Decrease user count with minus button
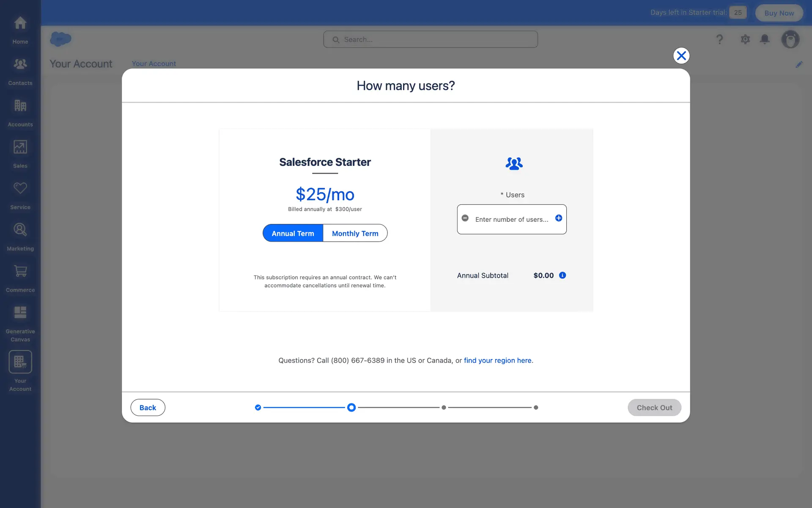The width and height of the screenshot is (812, 508). (465, 218)
